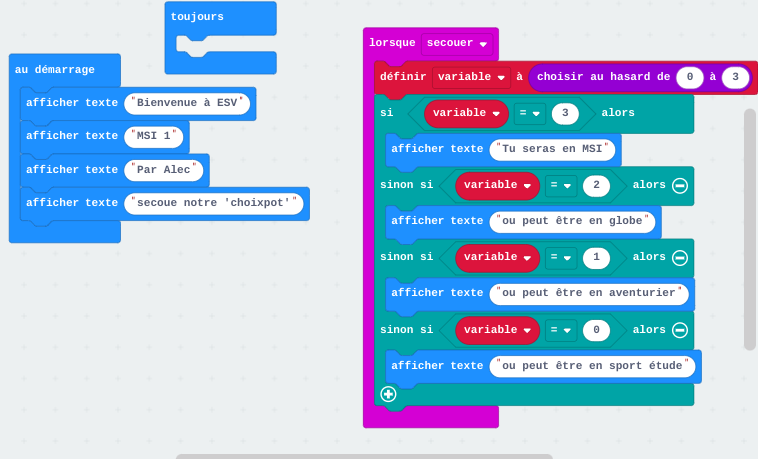The width and height of the screenshot is (758, 459).
Task: Edit the random maximum value 3
Action: (x=735, y=77)
